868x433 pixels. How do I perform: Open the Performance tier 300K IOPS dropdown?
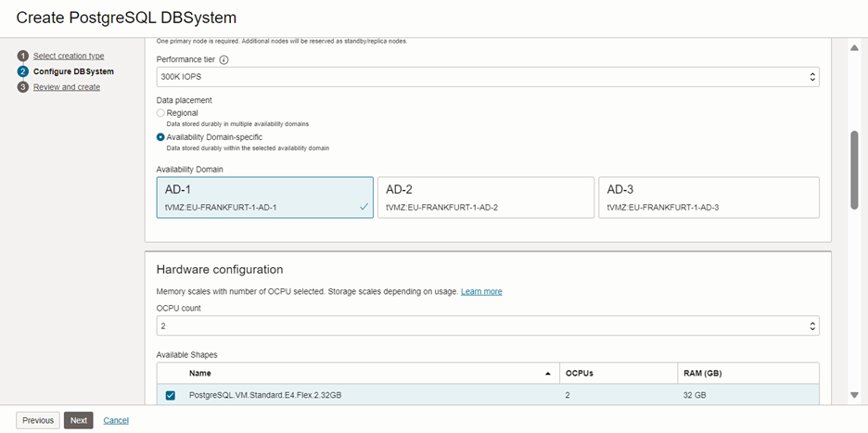point(488,77)
